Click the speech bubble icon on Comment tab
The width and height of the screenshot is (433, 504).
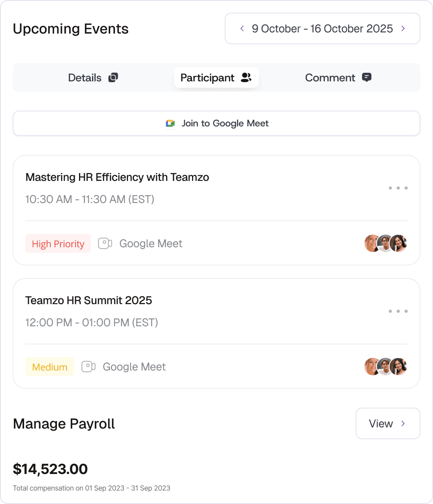(367, 77)
